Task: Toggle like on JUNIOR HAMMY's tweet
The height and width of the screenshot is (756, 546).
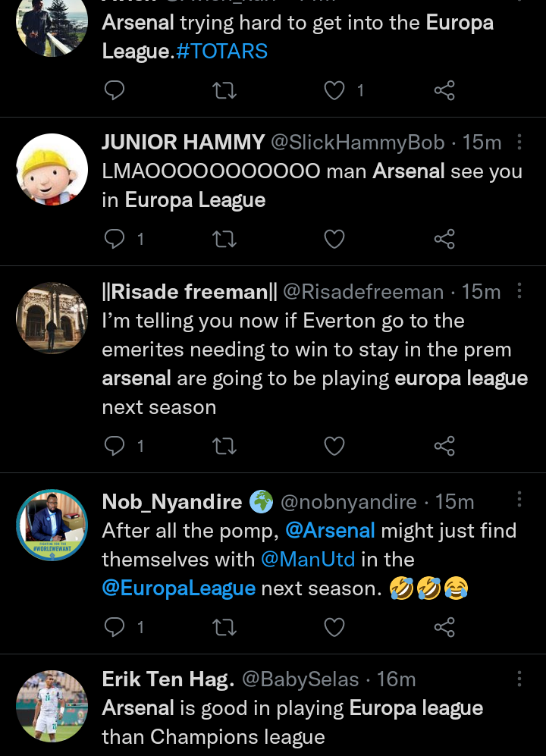Action: [334, 240]
